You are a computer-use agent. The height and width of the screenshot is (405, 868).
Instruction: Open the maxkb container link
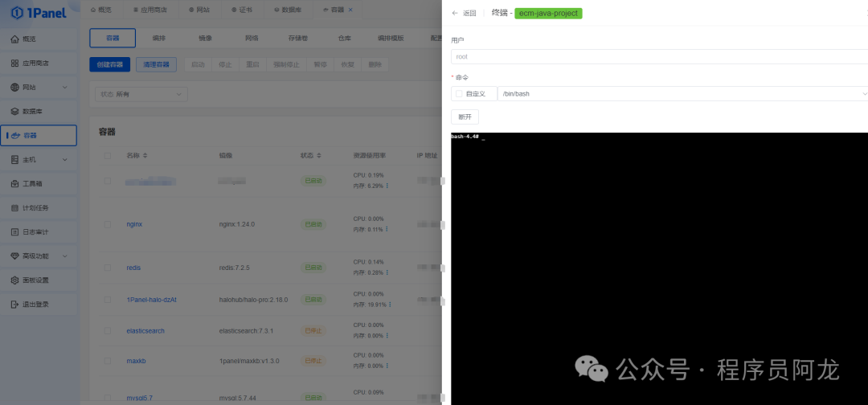pos(136,361)
